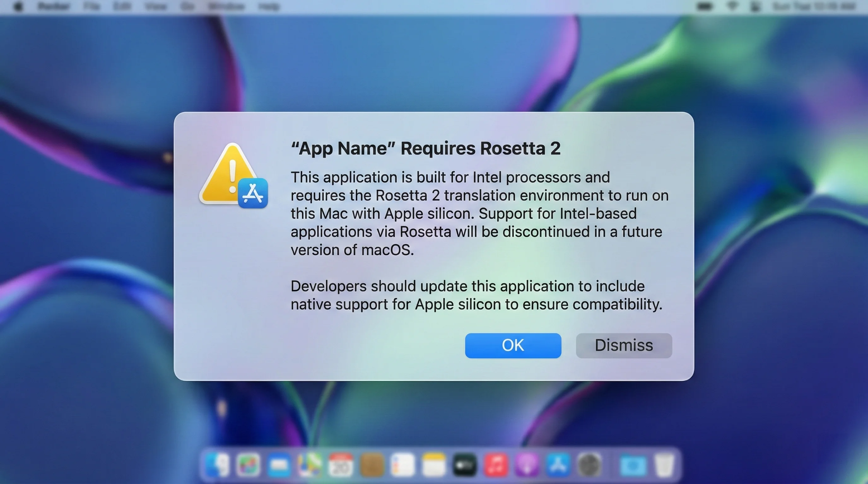Open Reminders from the Dock
The width and height of the screenshot is (868, 484).
(403, 465)
